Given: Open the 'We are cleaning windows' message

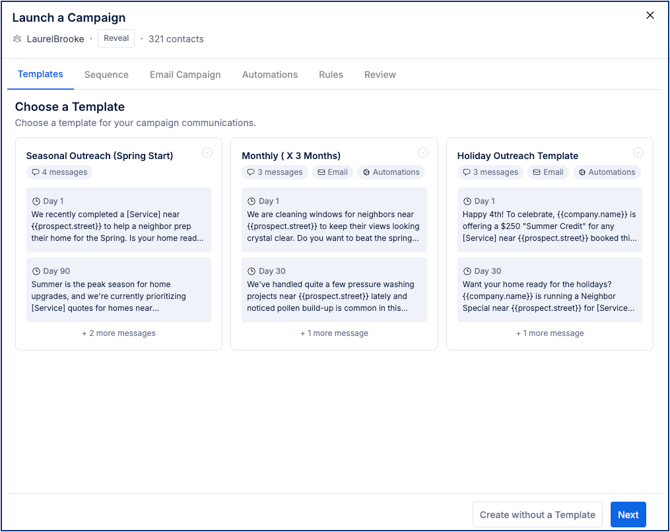Looking at the screenshot, I should [334, 220].
